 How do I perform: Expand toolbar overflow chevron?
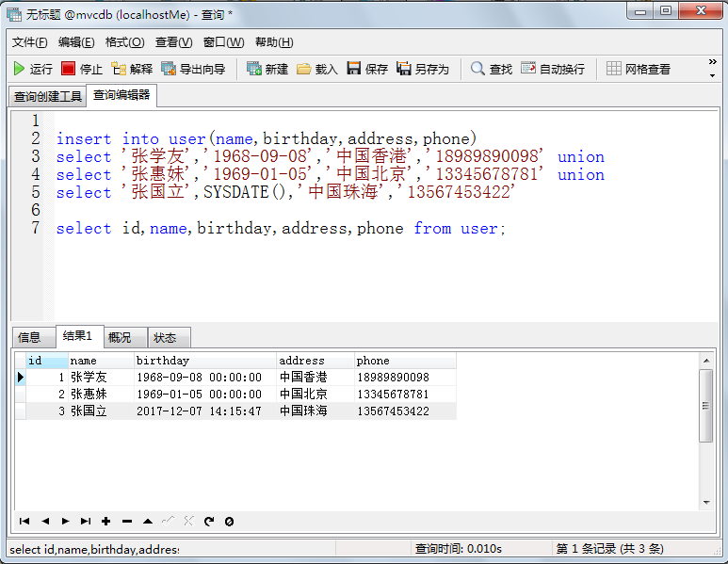(713, 62)
